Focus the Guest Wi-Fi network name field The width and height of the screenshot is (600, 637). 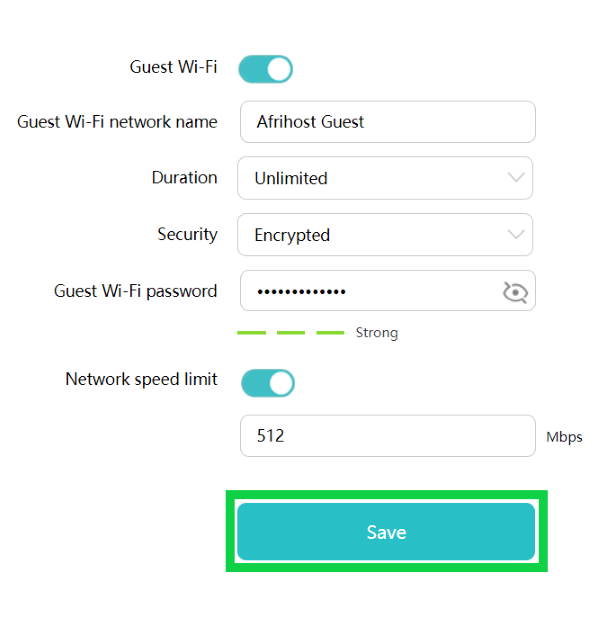[x=388, y=122]
